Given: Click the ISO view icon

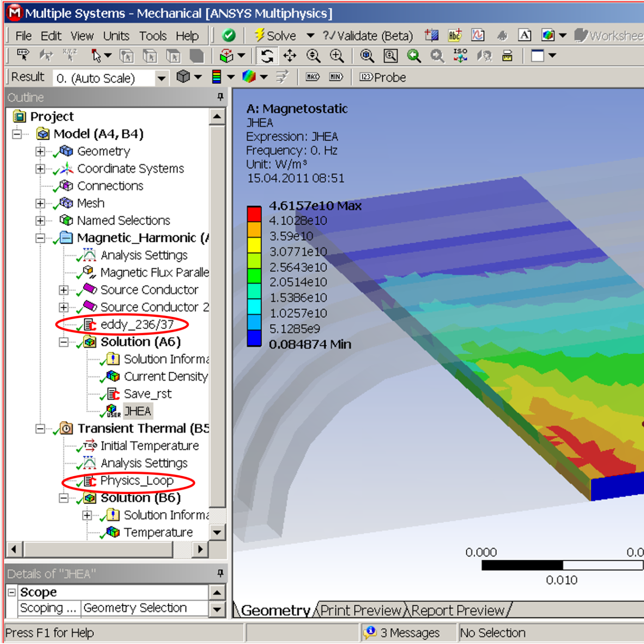Looking at the screenshot, I should 460,56.
